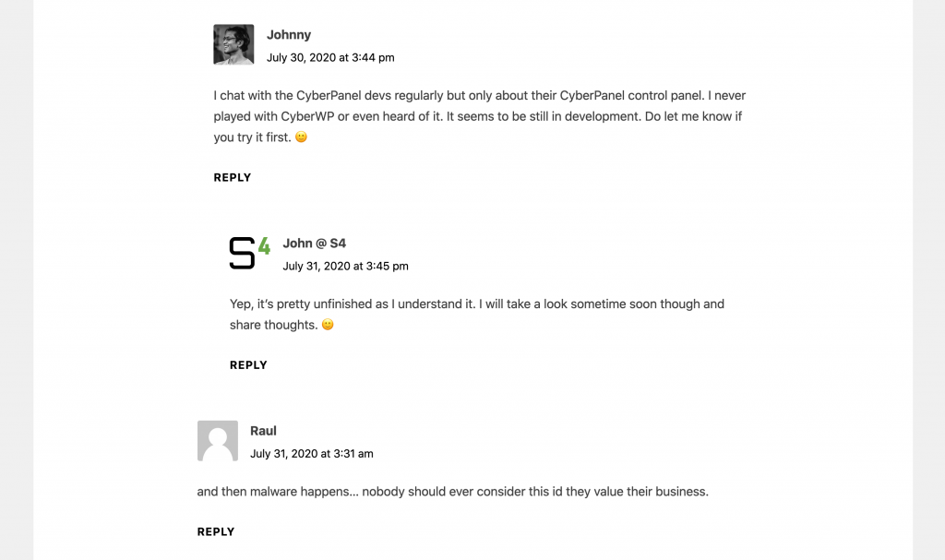Reply to Johnny's comment
Image resolution: width=945 pixels, height=560 pixels.
coord(233,177)
